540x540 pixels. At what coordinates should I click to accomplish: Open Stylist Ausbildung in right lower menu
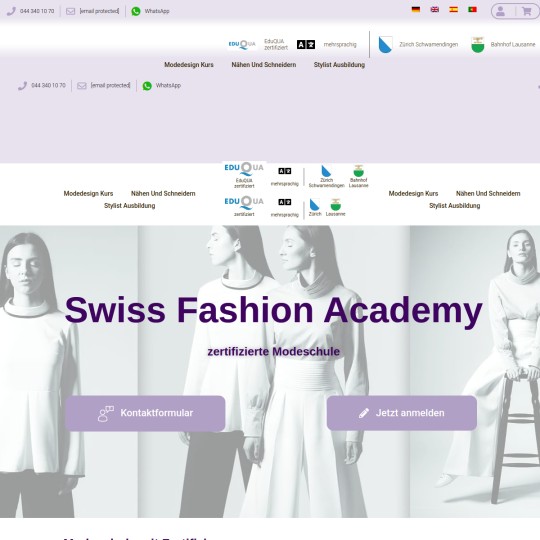(455, 206)
